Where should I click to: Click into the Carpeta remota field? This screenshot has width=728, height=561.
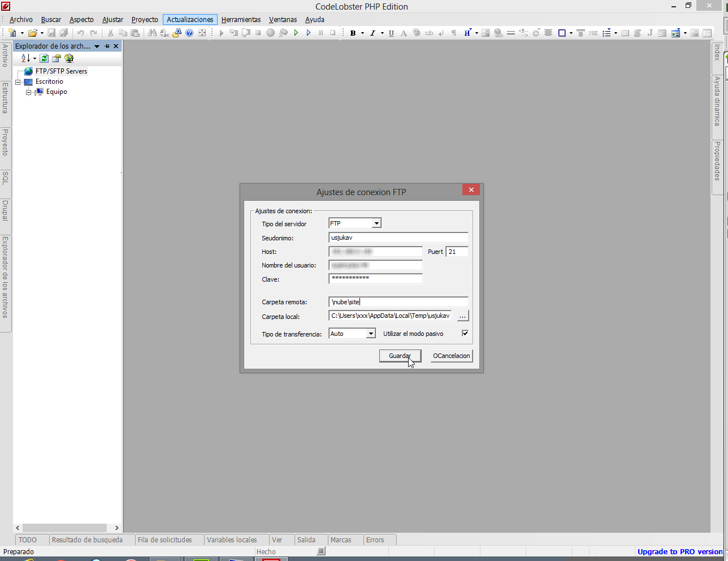pyautogui.click(x=398, y=302)
